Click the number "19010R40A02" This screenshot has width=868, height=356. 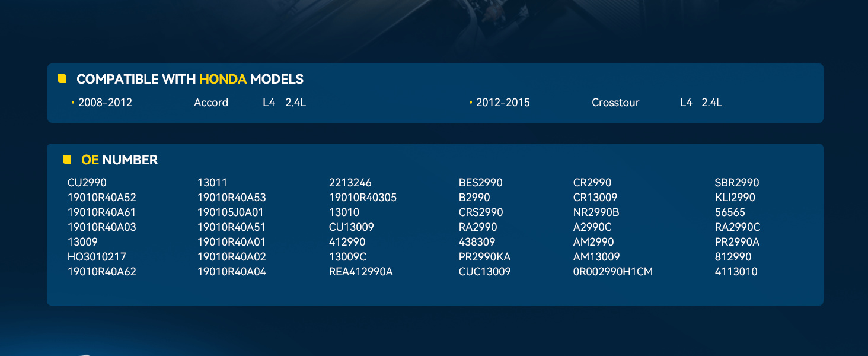(232, 257)
